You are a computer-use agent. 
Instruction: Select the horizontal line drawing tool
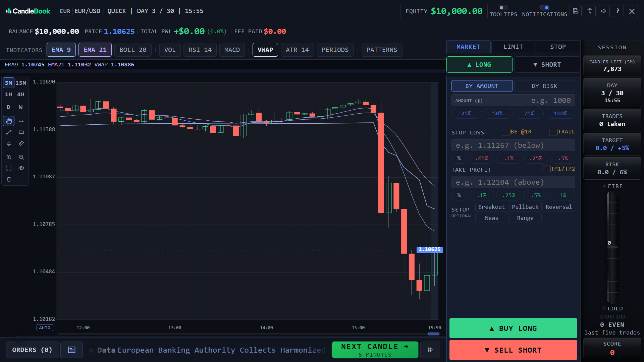click(x=21, y=121)
